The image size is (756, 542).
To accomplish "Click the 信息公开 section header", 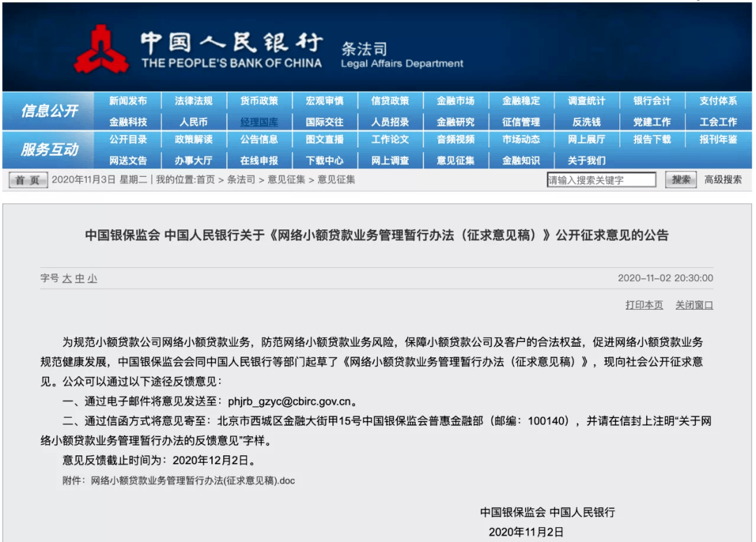I will click(x=49, y=110).
